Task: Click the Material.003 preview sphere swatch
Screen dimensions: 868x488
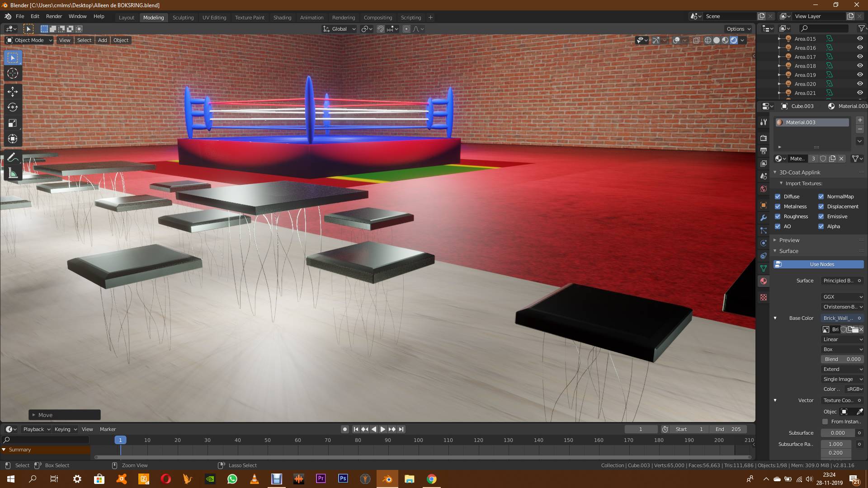Action: click(779, 122)
